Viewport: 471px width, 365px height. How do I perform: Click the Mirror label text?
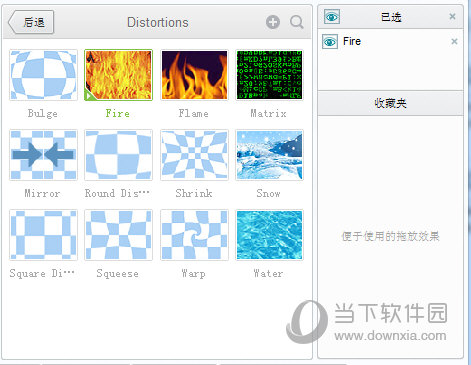[x=42, y=194]
